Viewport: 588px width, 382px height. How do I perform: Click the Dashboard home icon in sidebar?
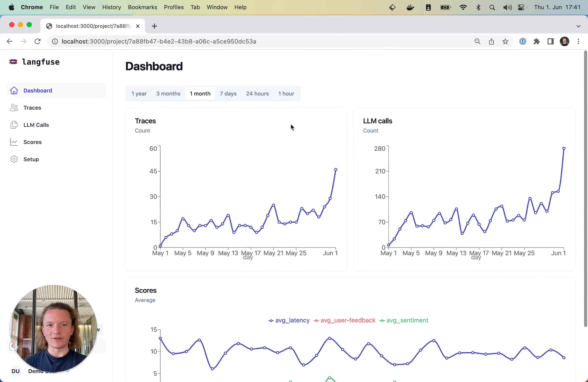click(x=14, y=90)
